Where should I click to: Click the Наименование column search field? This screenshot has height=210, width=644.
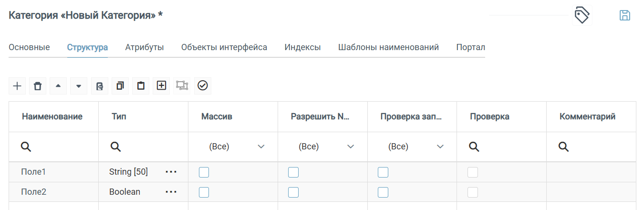pyautogui.click(x=53, y=147)
